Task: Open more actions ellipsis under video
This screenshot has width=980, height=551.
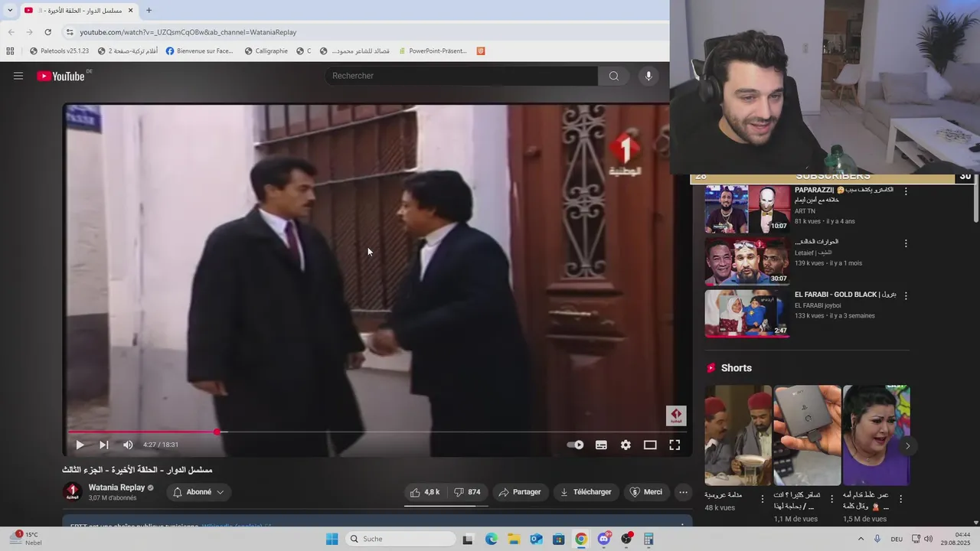Action: click(x=684, y=492)
